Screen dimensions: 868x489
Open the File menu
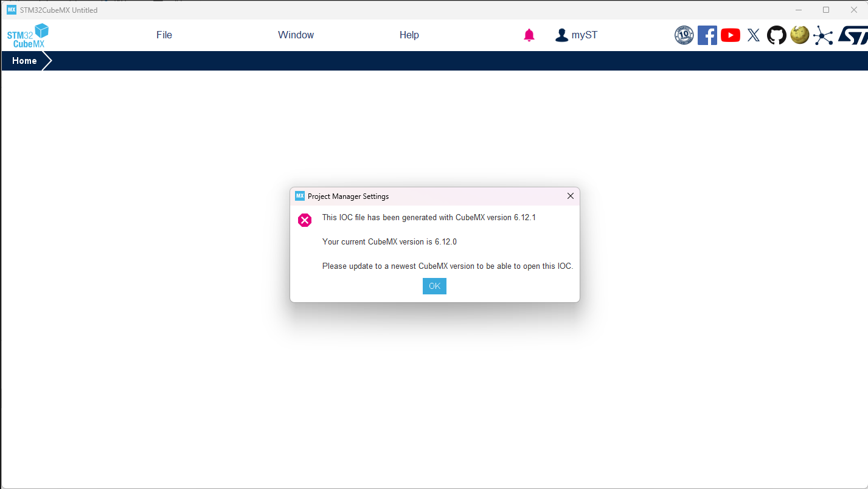click(164, 35)
